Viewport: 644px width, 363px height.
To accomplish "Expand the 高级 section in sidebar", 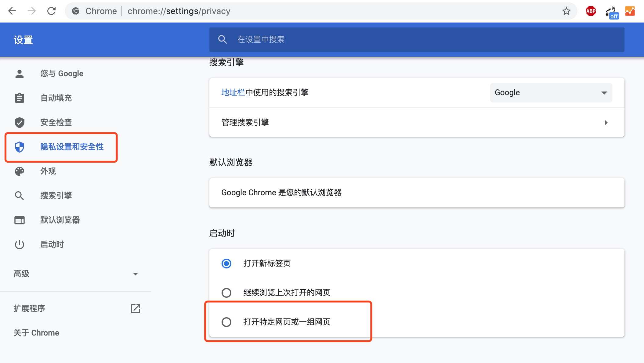I will point(76,274).
